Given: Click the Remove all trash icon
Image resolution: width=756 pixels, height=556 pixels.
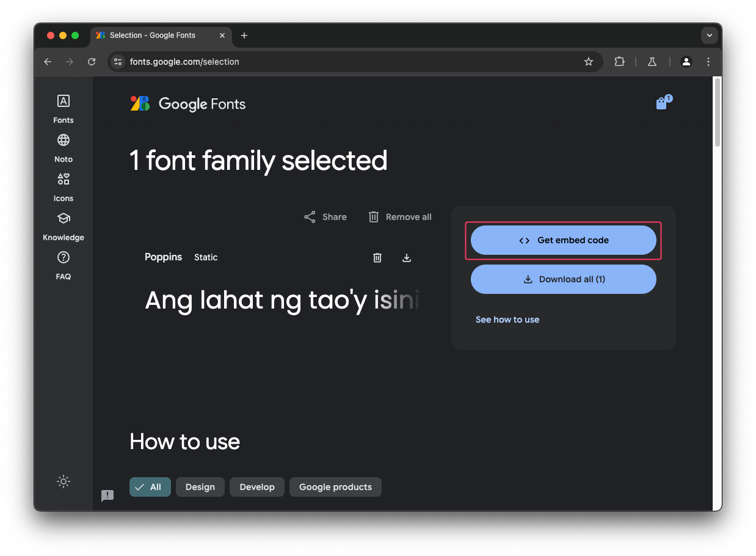Looking at the screenshot, I should [x=373, y=217].
